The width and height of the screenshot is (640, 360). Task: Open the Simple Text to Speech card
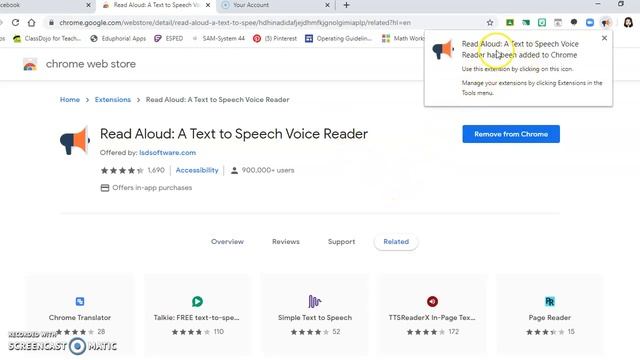pos(315,315)
